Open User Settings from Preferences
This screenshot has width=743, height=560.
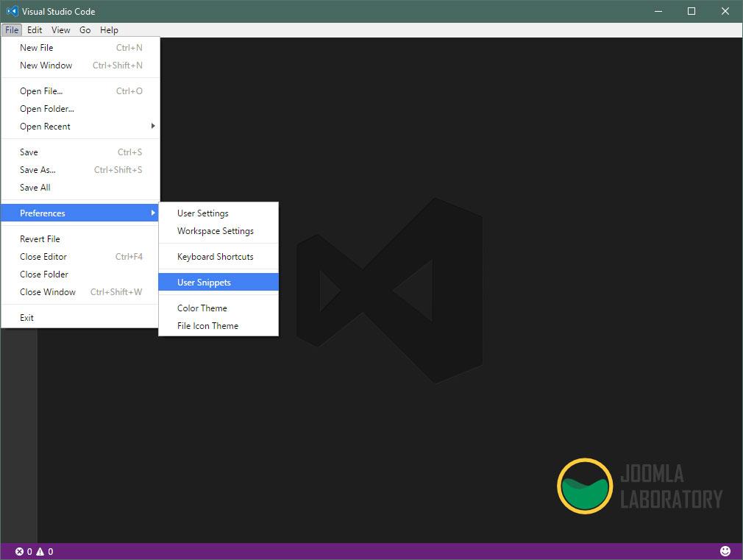pos(218,213)
